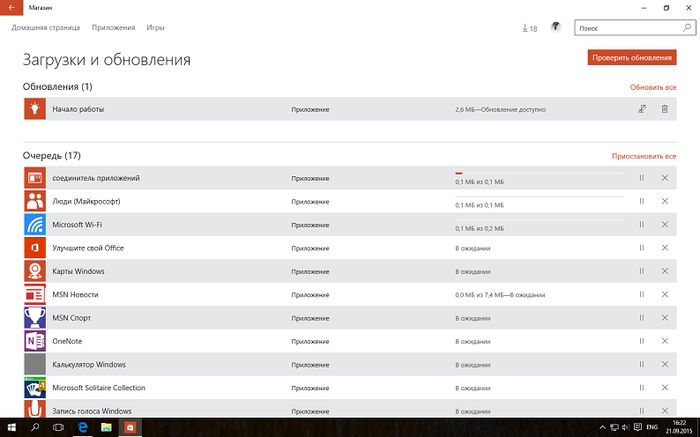Click the Приостановить все link
This screenshot has width=700, height=437.
(644, 157)
